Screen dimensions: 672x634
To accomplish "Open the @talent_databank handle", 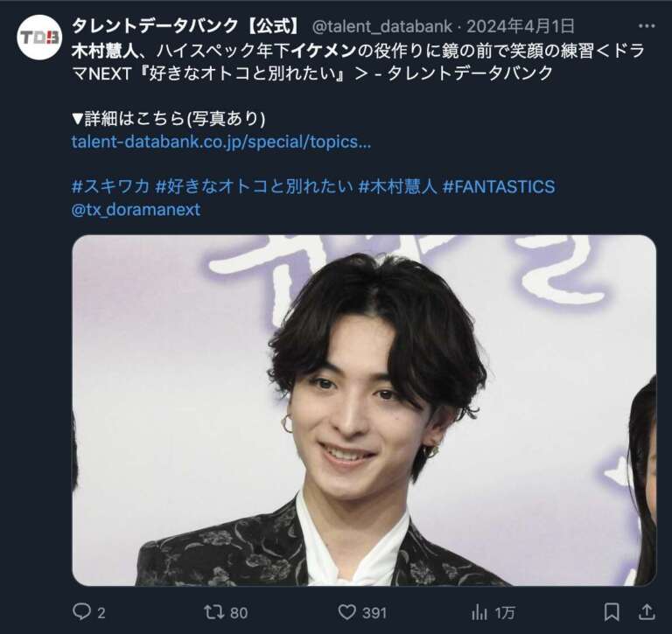I will coord(382,26).
